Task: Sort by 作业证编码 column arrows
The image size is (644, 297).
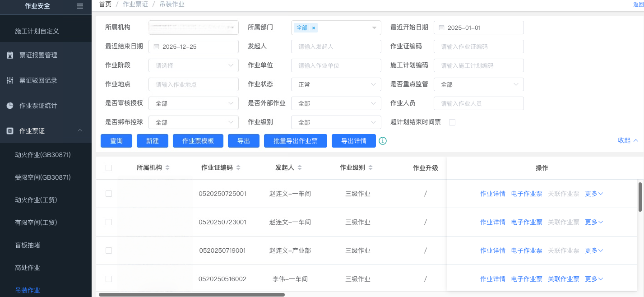Action: tap(238, 168)
